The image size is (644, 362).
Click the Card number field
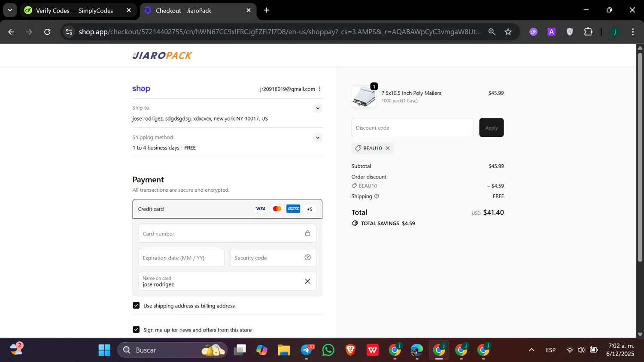(x=227, y=233)
